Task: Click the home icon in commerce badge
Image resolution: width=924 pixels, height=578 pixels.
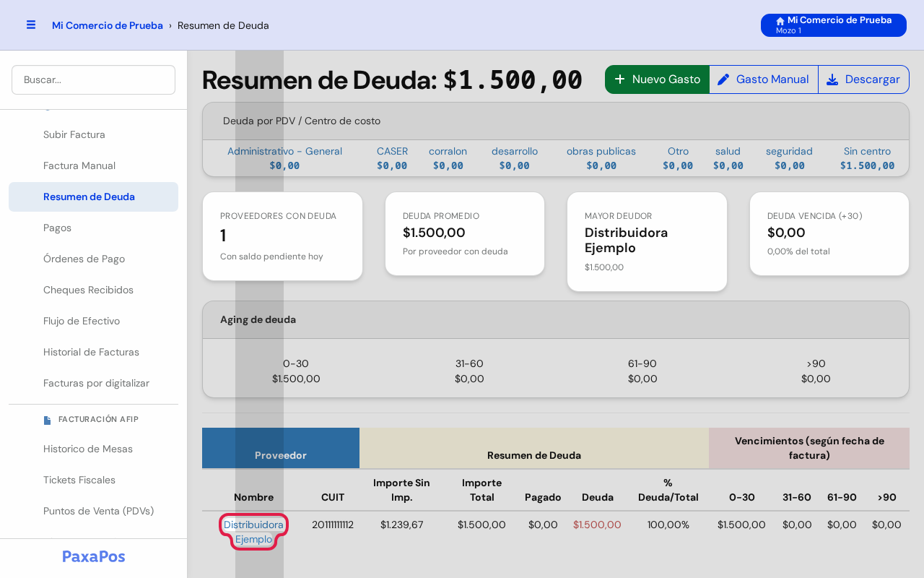Action: [x=780, y=21]
